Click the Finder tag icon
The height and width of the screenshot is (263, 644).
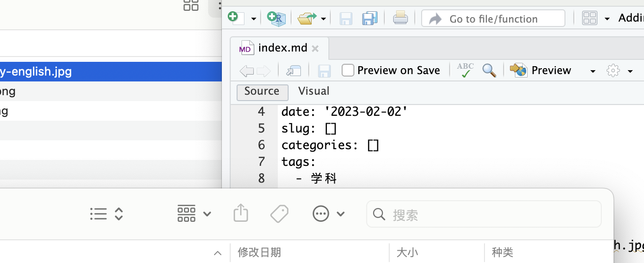(x=279, y=214)
